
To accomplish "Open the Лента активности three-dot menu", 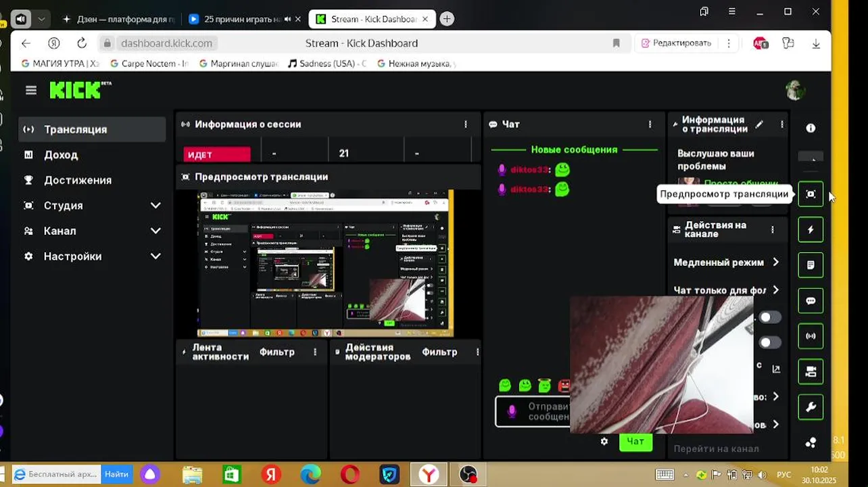I will pyautogui.click(x=315, y=352).
